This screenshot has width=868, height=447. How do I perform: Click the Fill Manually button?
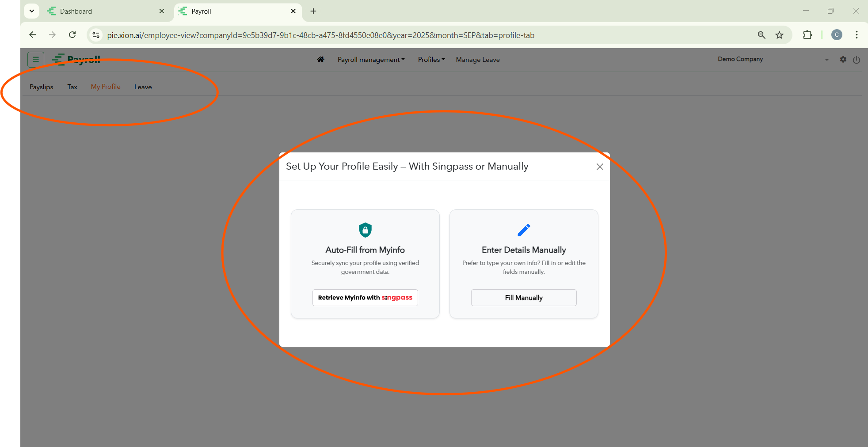[524, 298]
